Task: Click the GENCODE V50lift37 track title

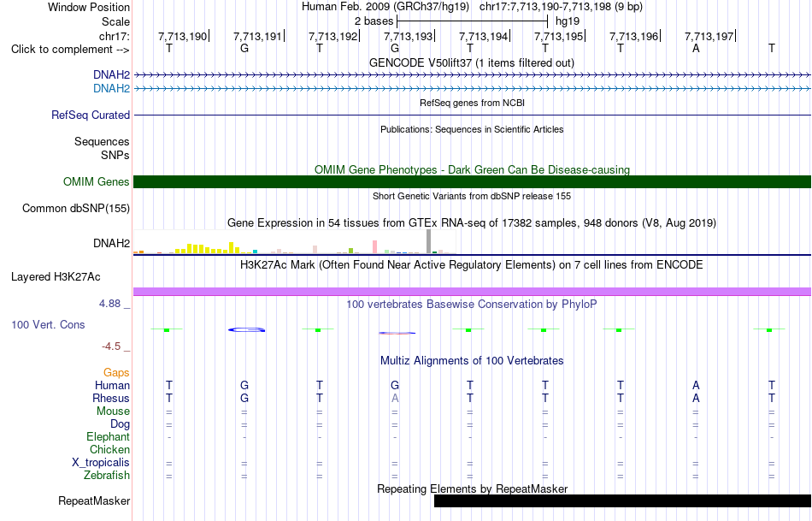Action: point(472,63)
